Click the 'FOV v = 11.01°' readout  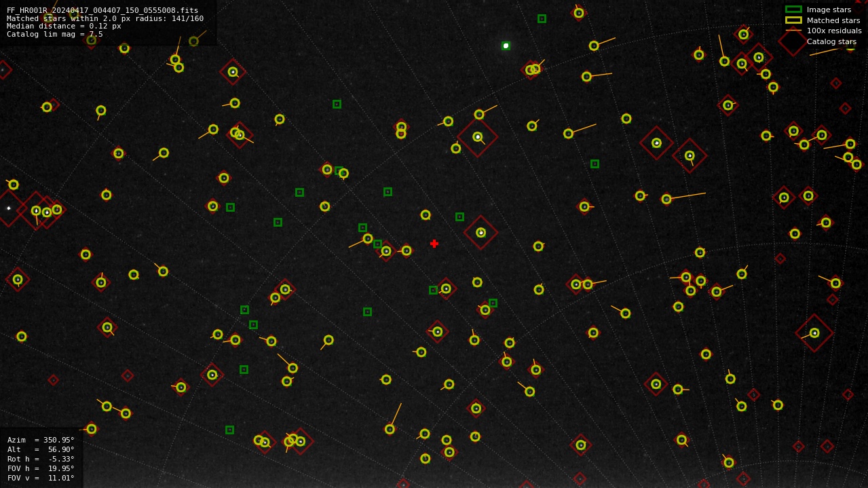(41, 478)
